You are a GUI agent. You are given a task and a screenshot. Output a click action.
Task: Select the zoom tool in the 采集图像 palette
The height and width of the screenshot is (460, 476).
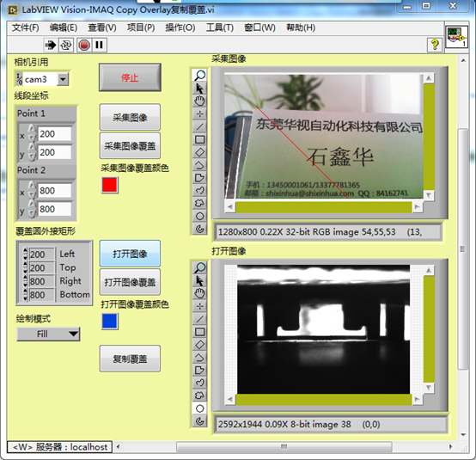(x=199, y=75)
